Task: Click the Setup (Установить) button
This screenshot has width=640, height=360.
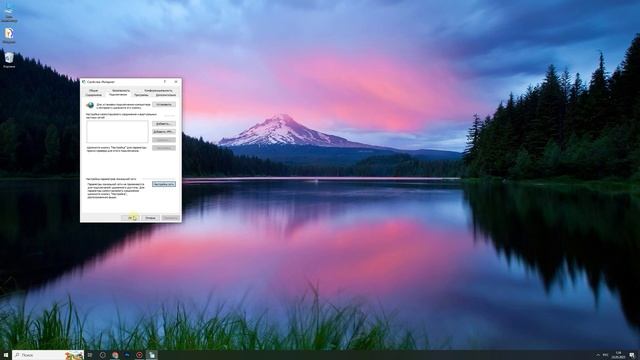Action: [164, 104]
